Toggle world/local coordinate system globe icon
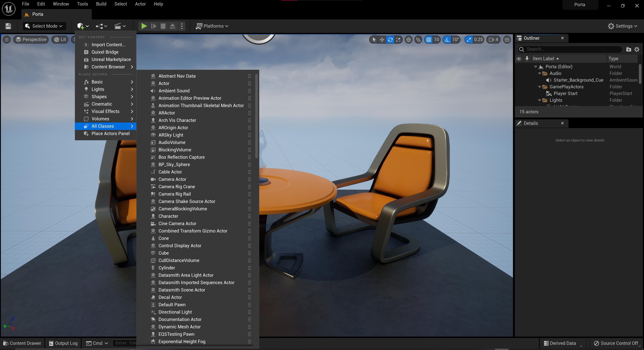This screenshot has width=644, height=350. coord(409,39)
